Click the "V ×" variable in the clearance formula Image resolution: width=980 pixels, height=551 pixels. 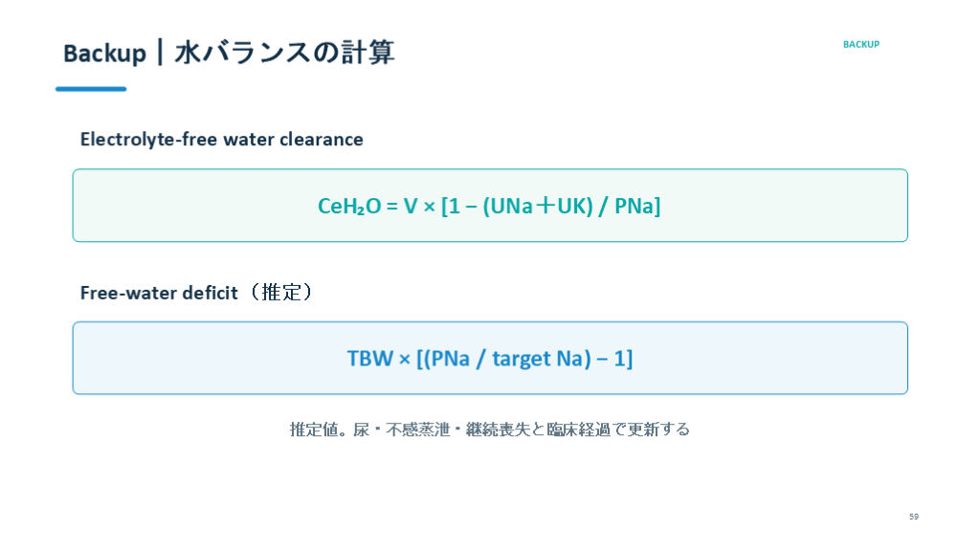[419, 206]
